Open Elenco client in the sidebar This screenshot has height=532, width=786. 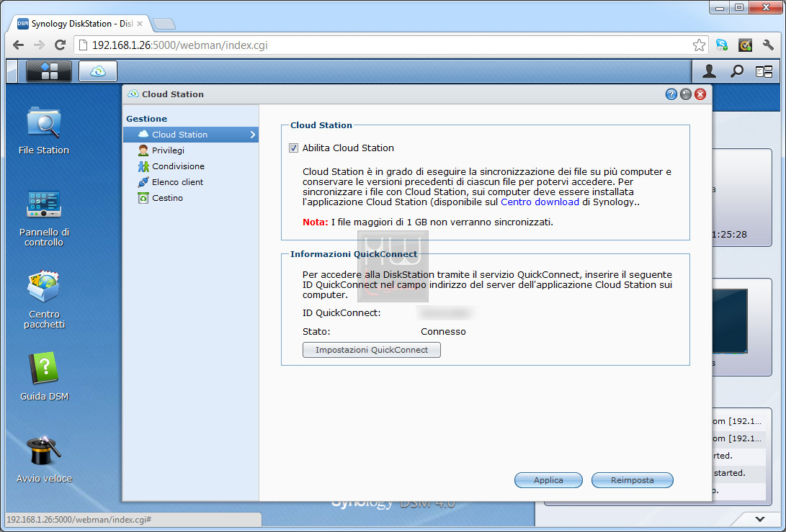(x=191, y=182)
